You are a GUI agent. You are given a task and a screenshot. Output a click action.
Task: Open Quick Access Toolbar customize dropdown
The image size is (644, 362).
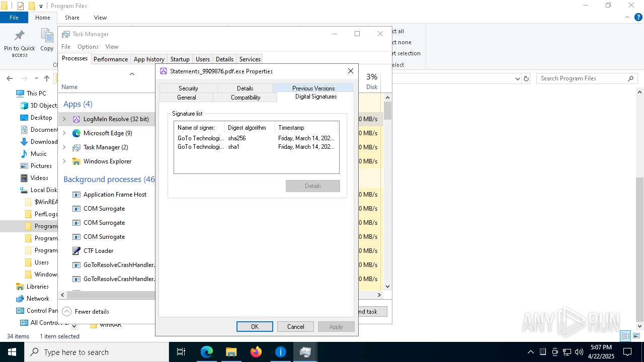pyautogui.click(x=41, y=6)
